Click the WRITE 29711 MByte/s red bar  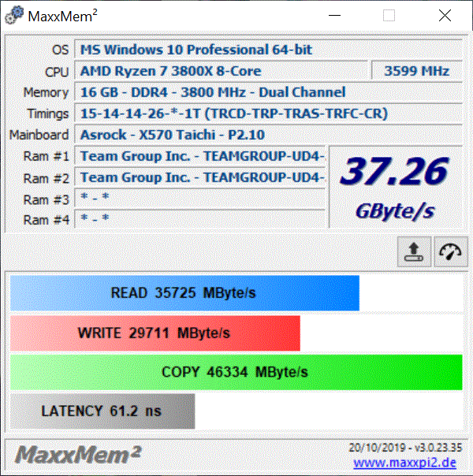pos(155,333)
